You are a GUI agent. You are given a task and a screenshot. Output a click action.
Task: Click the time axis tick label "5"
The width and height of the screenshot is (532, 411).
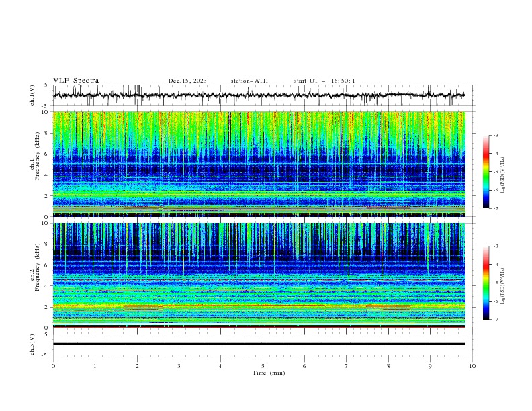pyautogui.click(x=263, y=366)
